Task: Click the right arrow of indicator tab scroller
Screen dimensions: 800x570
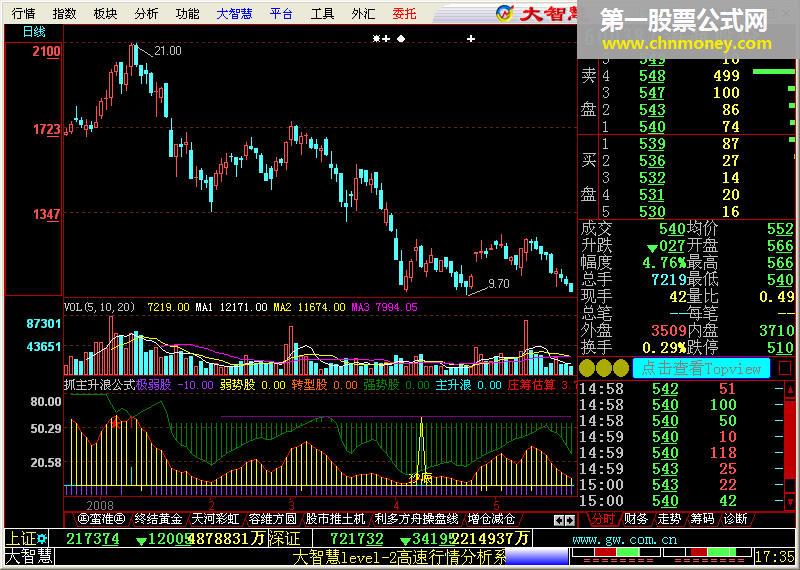Action: click(569, 520)
